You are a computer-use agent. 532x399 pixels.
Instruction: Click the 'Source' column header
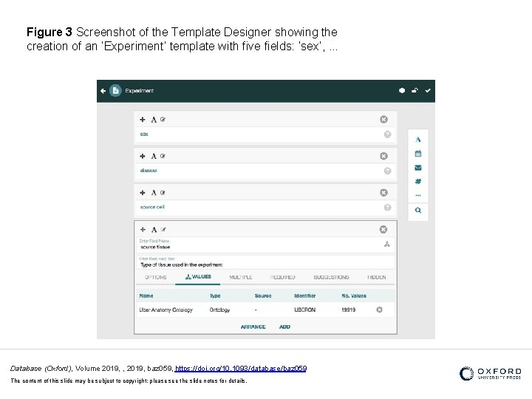pos(263,296)
